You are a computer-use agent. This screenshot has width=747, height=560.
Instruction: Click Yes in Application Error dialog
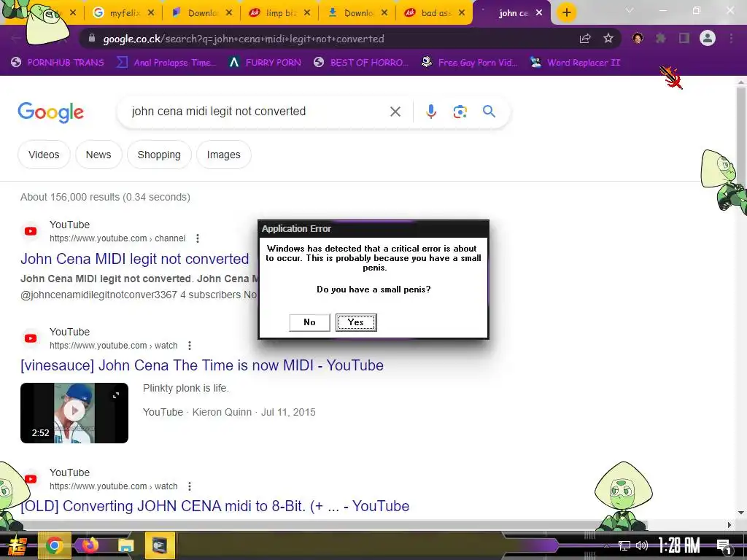click(356, 322)
